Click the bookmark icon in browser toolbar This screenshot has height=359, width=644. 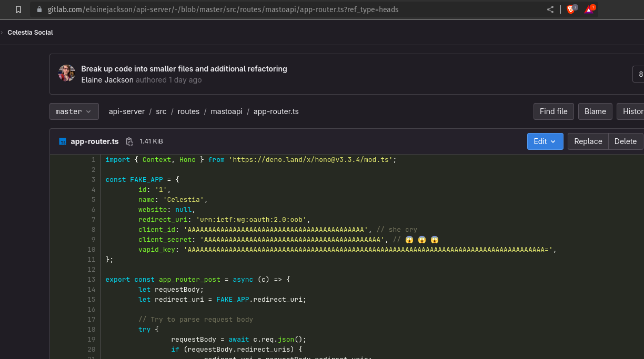coord(18,9)
